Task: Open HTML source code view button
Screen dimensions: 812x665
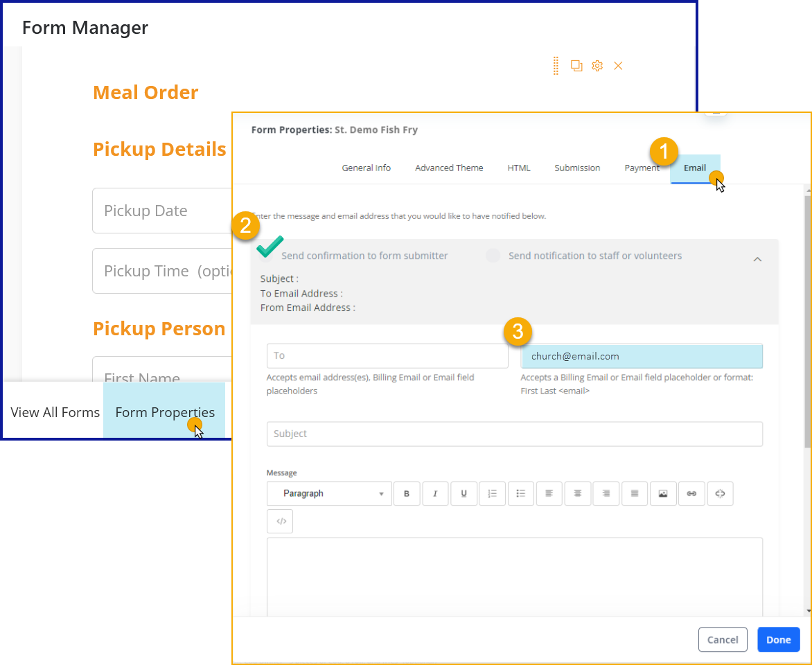Action: (281, 522)
